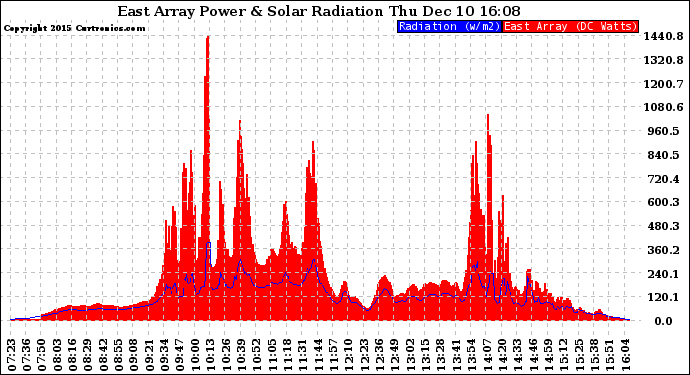The width and height of the screenshot is (690, 375).
Task: Click the 720.4 y-axis value
Action: (x=663, y=179)
